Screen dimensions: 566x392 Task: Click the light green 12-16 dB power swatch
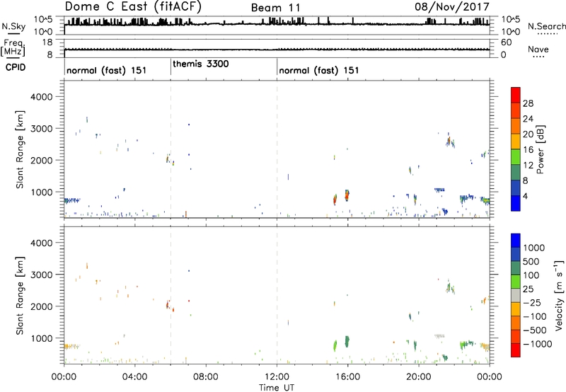(516, 156)
